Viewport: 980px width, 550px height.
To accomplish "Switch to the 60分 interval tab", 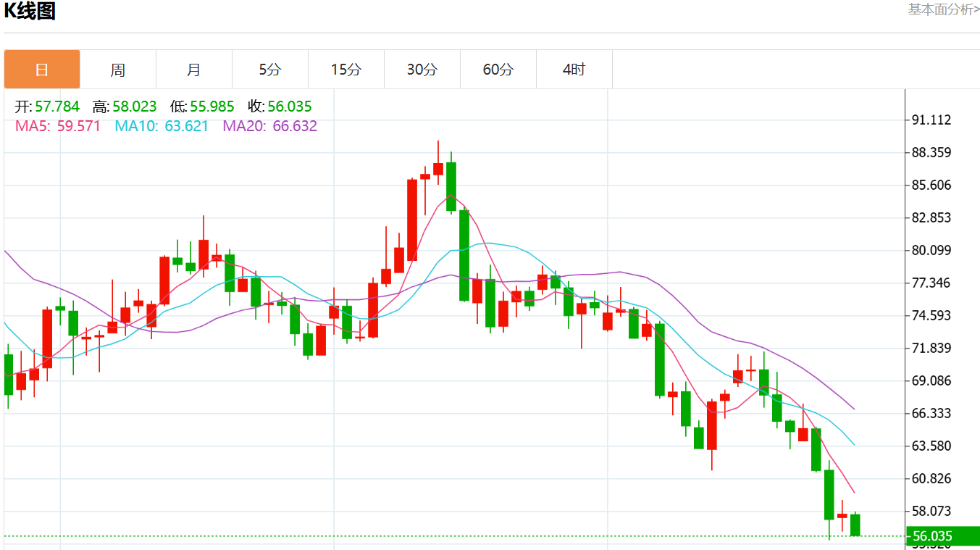I will [x=498, y=70].
